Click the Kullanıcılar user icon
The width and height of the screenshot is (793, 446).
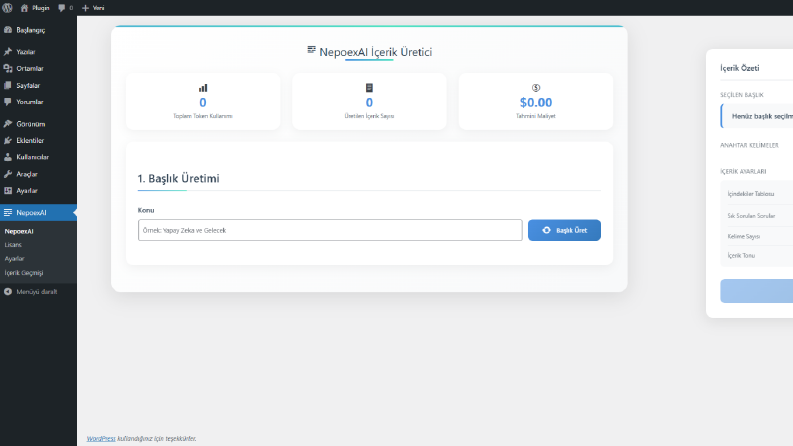click(x=8, y=157)
